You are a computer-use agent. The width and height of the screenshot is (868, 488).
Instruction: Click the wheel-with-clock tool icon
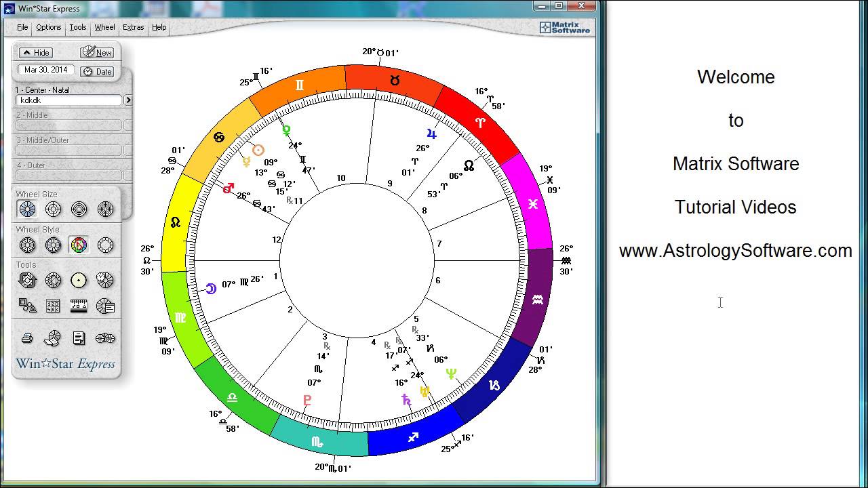[104, 280]
